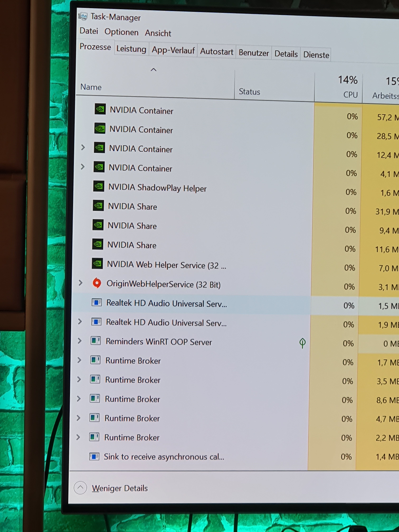The width and height of the screenshot is (399, 532).
Task: Click the NVIDIA Web Helper Service icon
Action: point(97,264)
